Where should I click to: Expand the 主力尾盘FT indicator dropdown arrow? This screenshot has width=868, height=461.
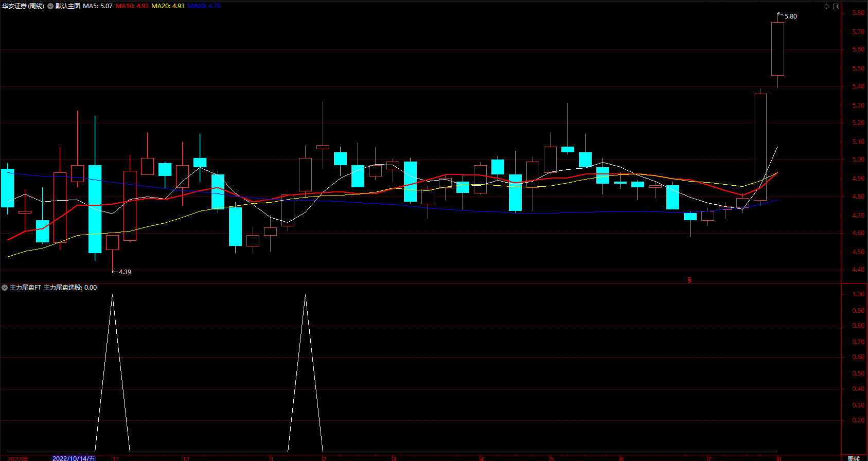5,288
